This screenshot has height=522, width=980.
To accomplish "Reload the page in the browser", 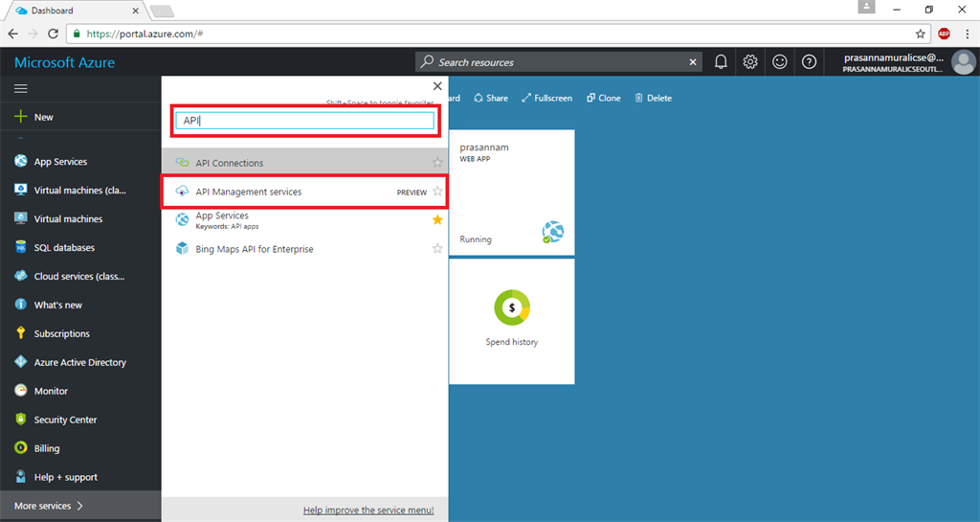I will [54, 34].
